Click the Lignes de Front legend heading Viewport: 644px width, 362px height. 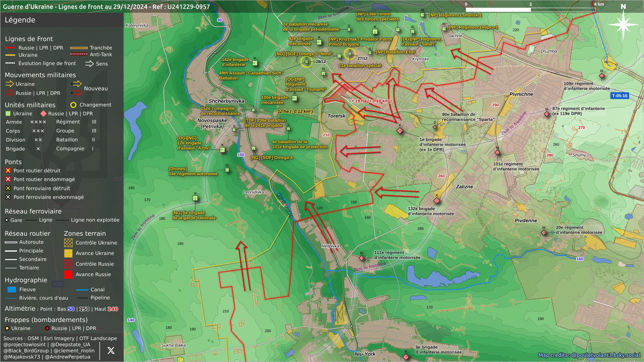point(29,39)
